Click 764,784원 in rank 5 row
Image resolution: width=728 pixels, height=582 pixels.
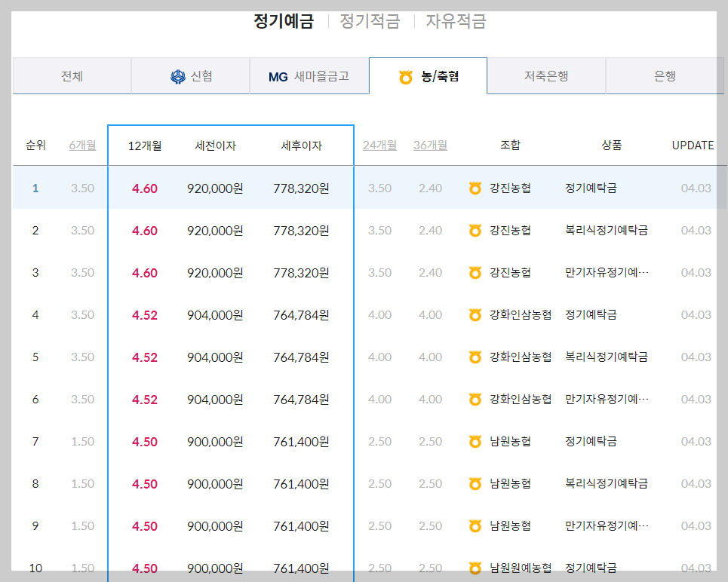pos(301,357)
